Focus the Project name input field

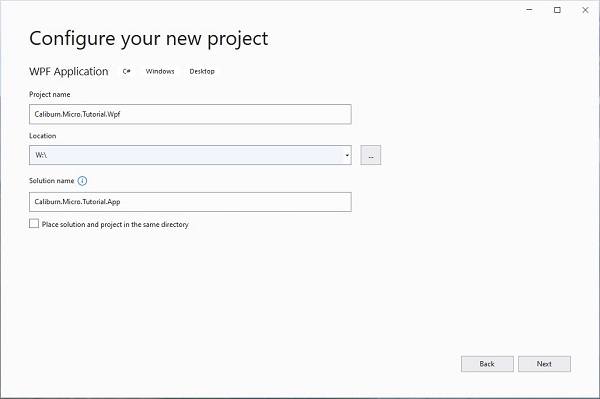click(x=190, y=114)
